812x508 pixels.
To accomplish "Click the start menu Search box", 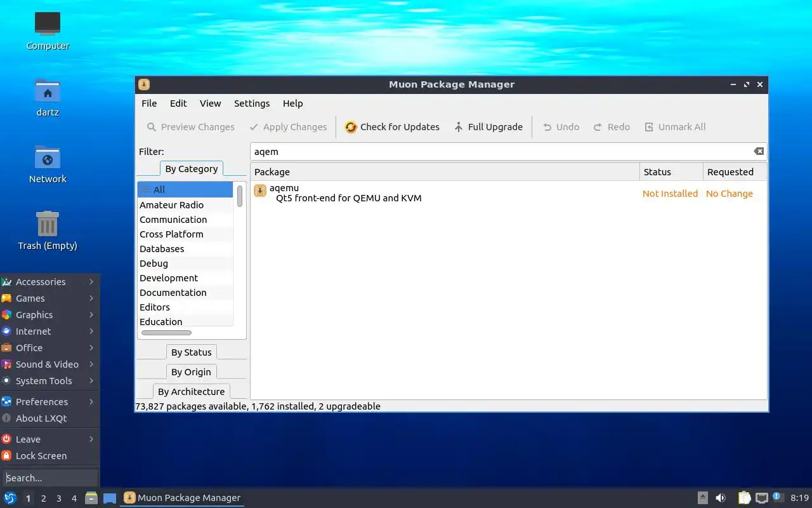I will (49, 478).
